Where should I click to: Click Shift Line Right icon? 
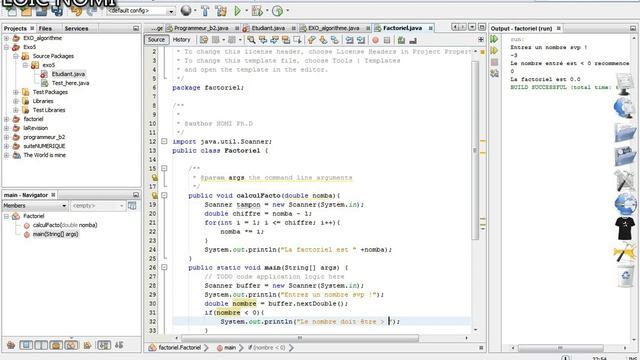click(361, 40)
